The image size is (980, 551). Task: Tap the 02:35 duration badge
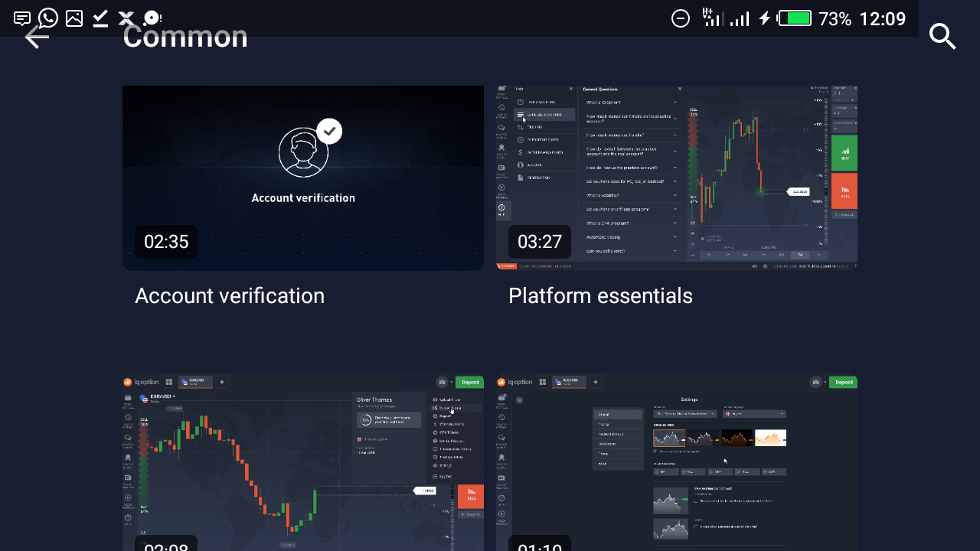click(x=166, y=242)
